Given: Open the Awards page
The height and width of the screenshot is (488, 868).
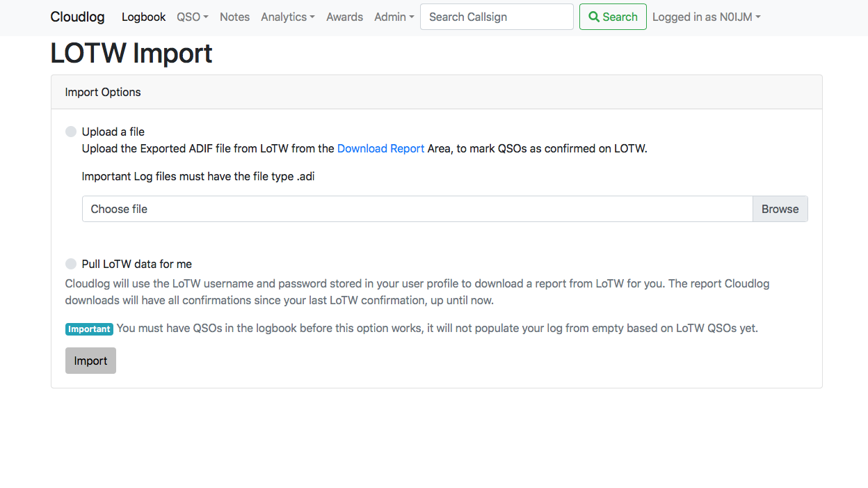Looking at the screenshot, I should tap(344, 17).
